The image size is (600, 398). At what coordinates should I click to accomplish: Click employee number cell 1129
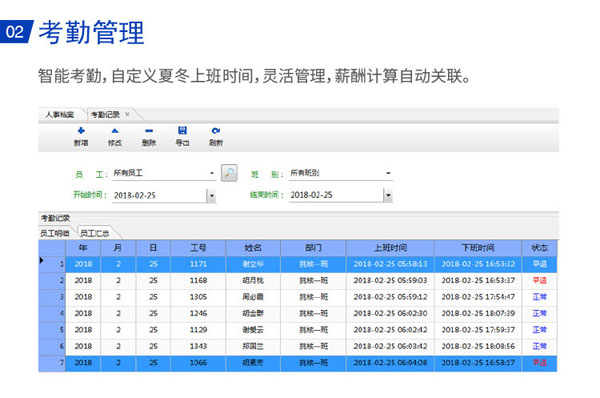pyautogui.click(x=198, y=330)
